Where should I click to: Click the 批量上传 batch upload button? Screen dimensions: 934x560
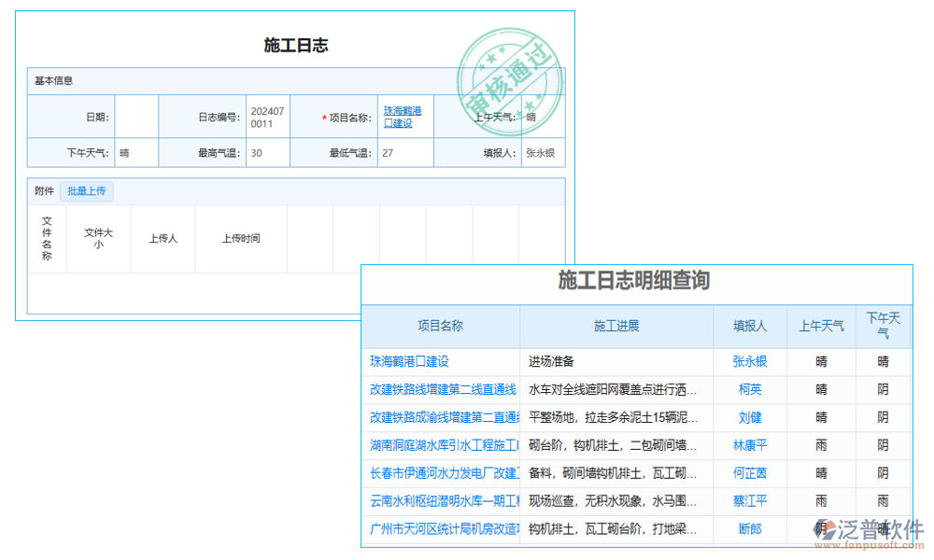click(87, 190)
